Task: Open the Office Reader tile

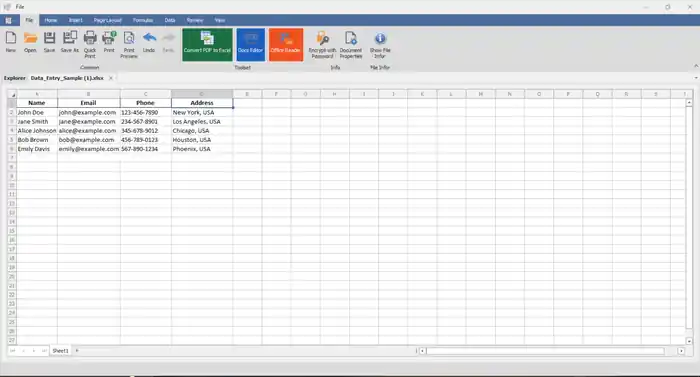Action: coord(286,45)
